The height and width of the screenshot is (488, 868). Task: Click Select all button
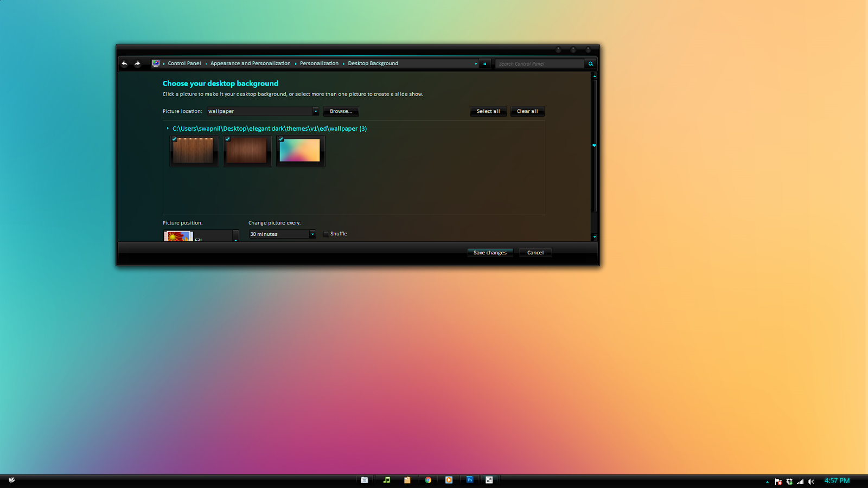(x=488, y=111)
